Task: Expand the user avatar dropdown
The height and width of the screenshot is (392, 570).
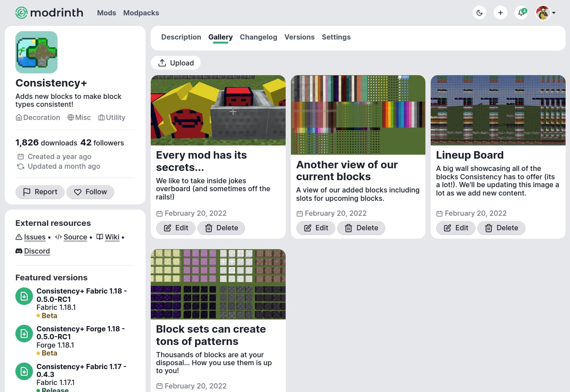Action: [545, 12]
